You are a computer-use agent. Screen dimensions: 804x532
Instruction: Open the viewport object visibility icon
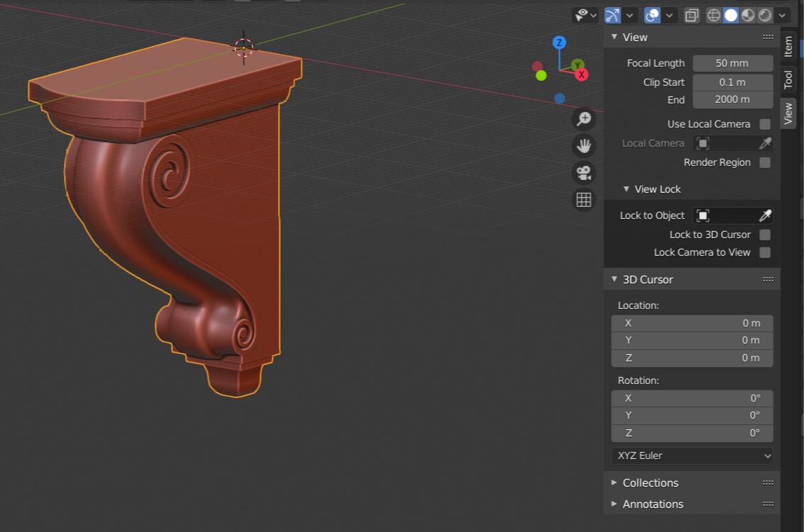pyautogui.click(x=585, y=16)
